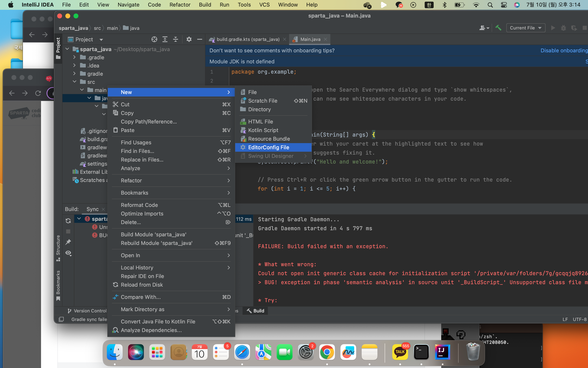Click the Spotlight search icon in menu bar
588x368 pixels.
[x=490, y=5]
